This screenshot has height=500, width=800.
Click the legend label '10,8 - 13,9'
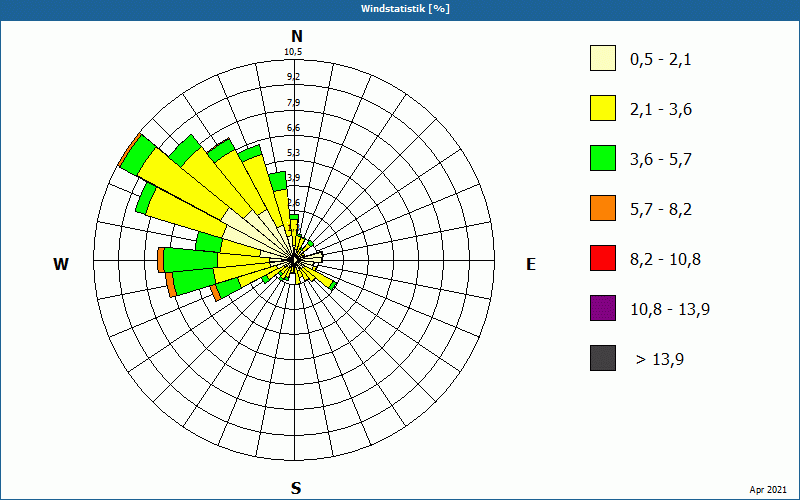click(x=670, y=310)
